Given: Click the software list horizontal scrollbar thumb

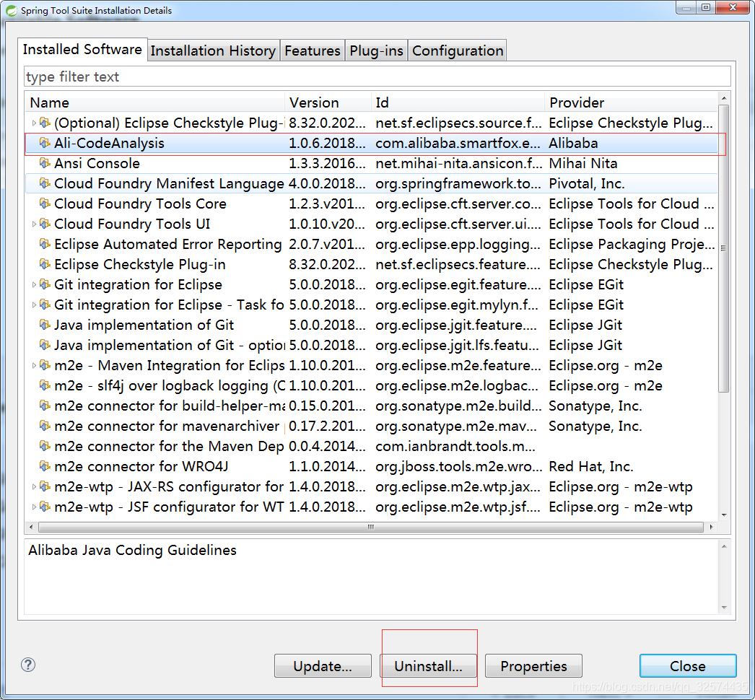Looking at the screenshot, I should coord(371,528).
